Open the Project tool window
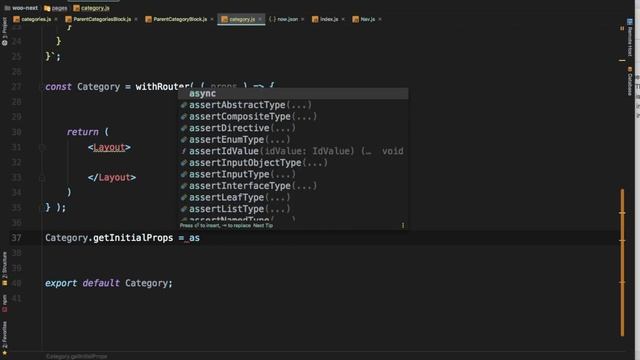Viewport: 640px width, 360px height. pos(4,31)
